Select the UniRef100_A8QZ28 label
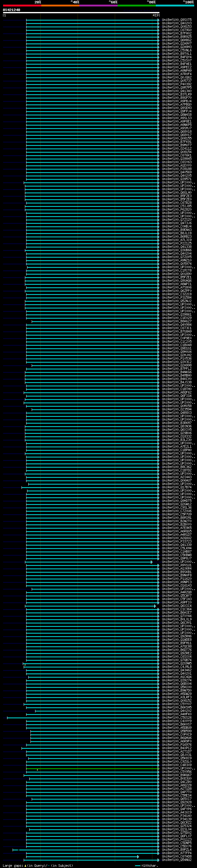The height and width of the screenshot is (868, 197). (x=177, y=785)
